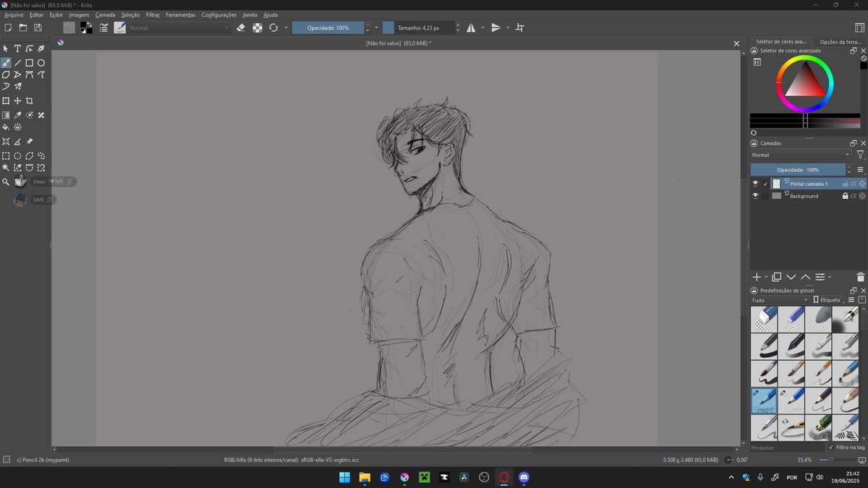
Task: Toggle preserve alpha checkerboard button
Action: [x=257, y=27]
